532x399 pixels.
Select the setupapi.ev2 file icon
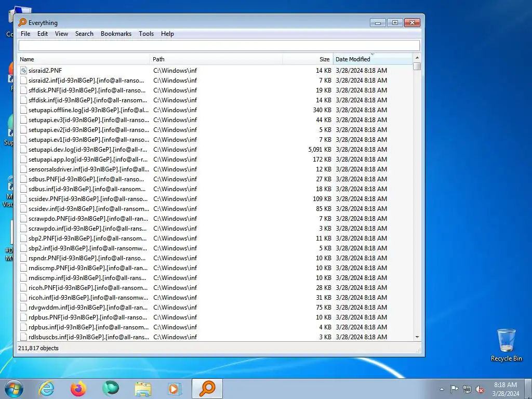tap(23, 129)
